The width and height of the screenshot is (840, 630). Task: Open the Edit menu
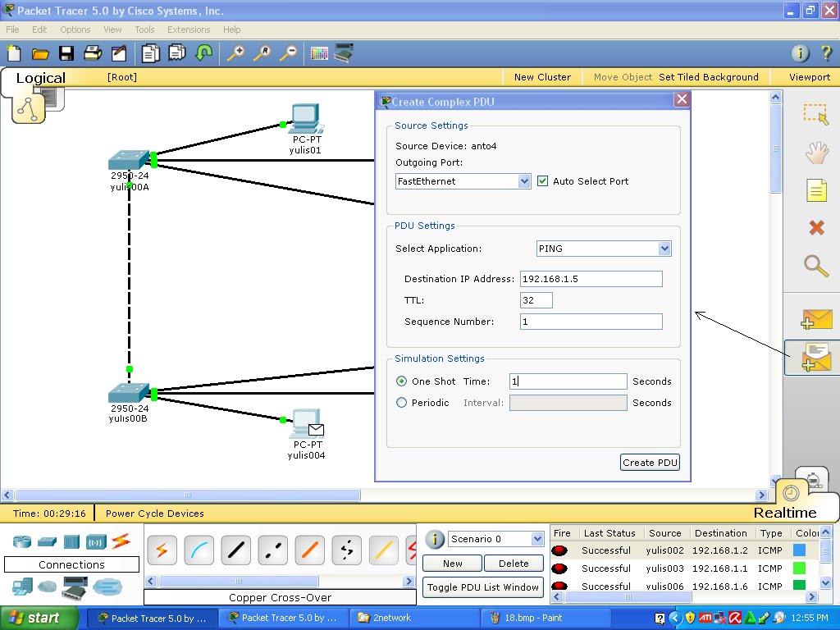(x=39, y=30)
